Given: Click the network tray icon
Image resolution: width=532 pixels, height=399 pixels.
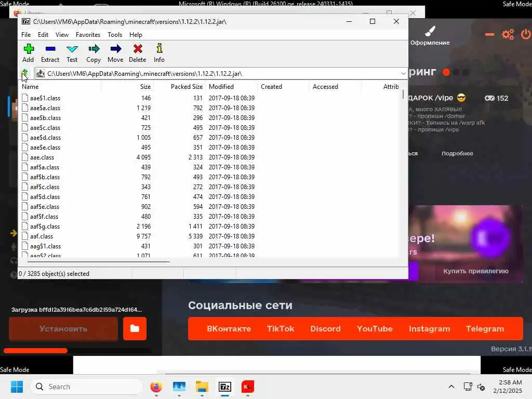Looking at the screenshot, I should coord(468,387).
